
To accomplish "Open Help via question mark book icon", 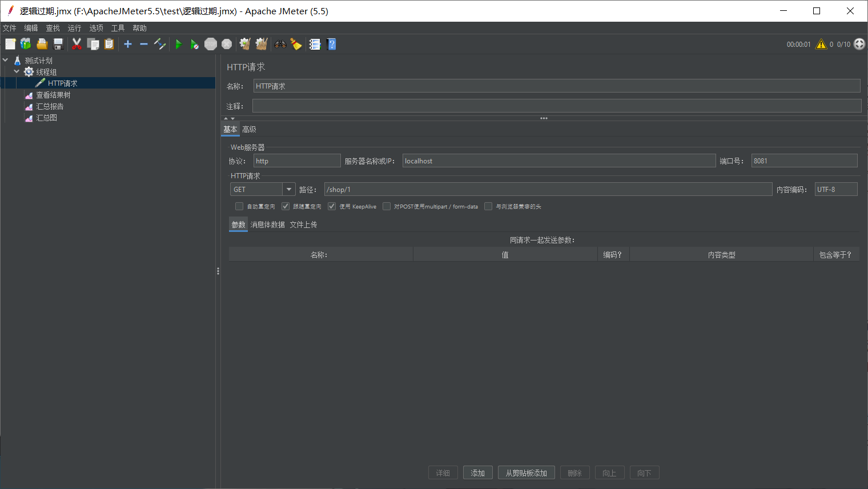I will coord(331,44).
